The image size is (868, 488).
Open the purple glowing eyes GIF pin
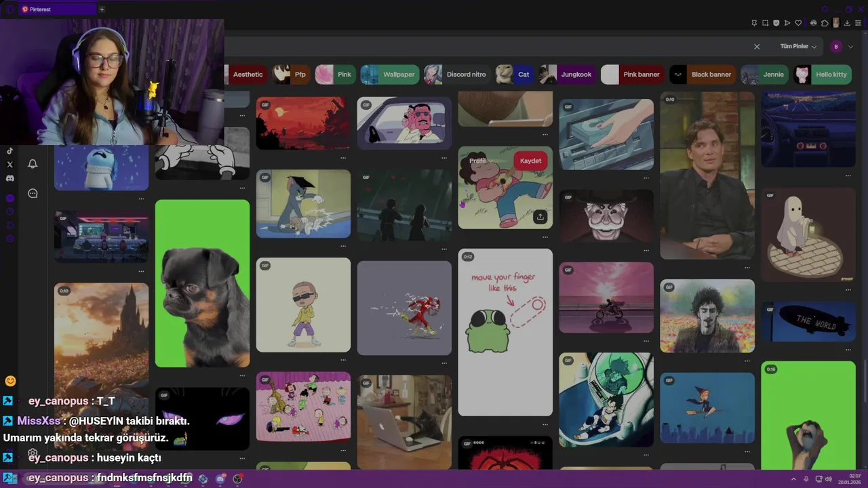(202, 419)
